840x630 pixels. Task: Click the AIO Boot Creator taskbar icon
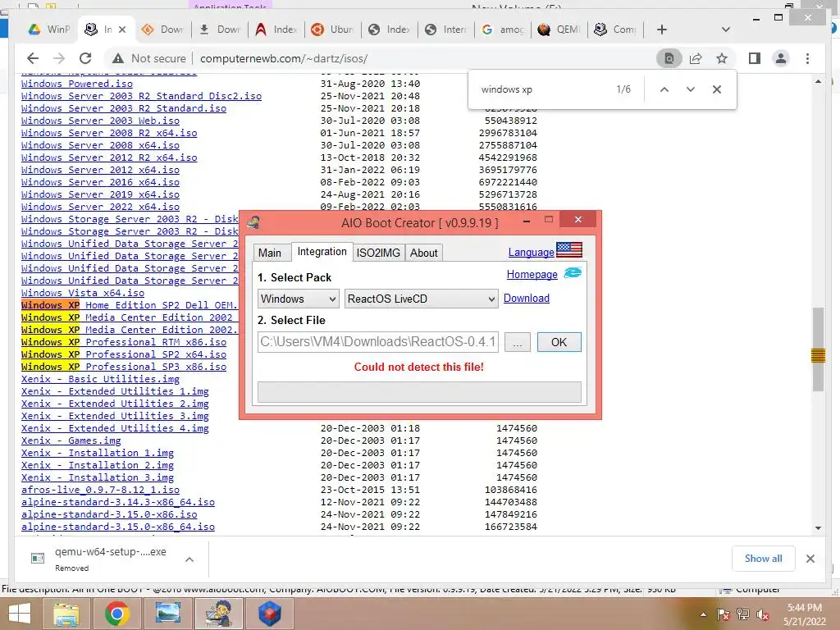(219, 614)
